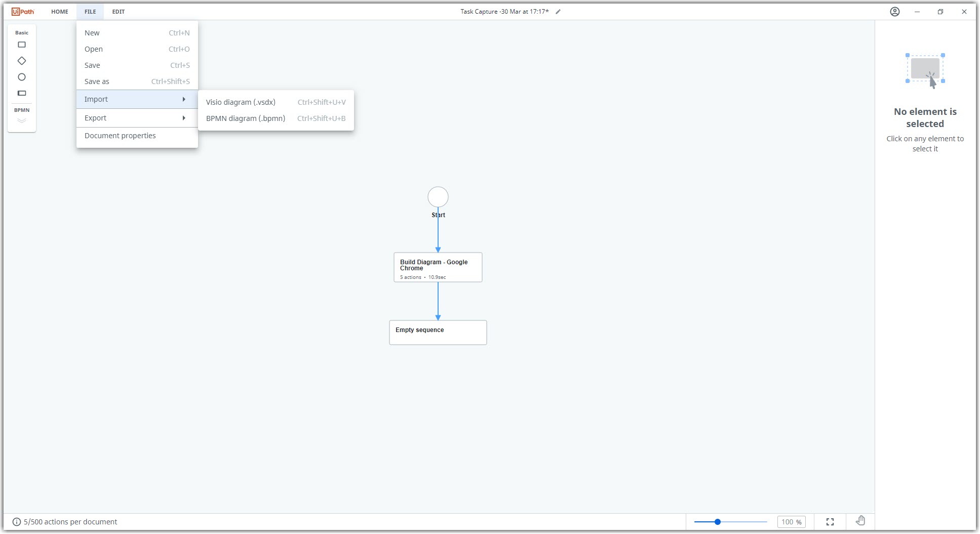Click Save as in the File menu
Viewport: 980px width, 534px height.
(96, 81)
